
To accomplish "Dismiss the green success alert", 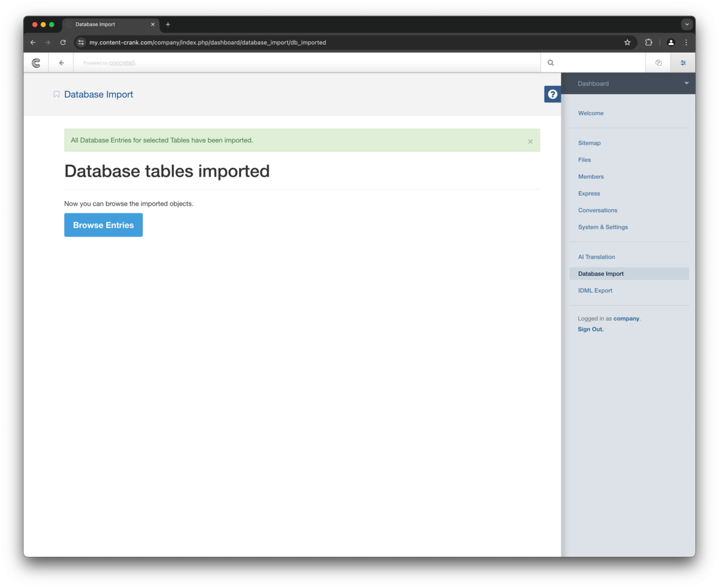I will click(x=530, y=141).
